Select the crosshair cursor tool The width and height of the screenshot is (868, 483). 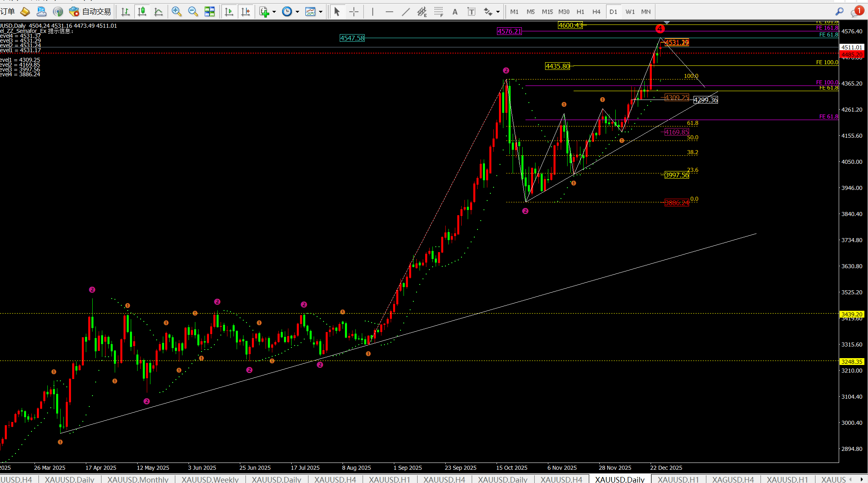(x=354, y=12)
